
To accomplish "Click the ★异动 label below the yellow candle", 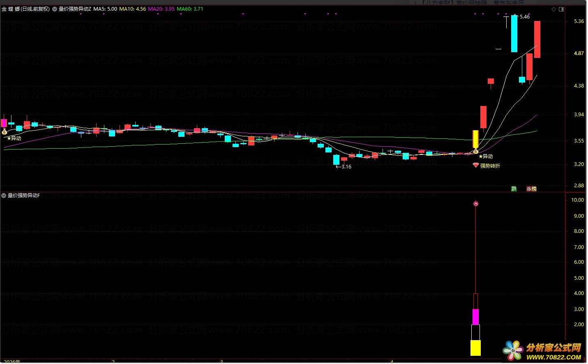I will [486, 157].
